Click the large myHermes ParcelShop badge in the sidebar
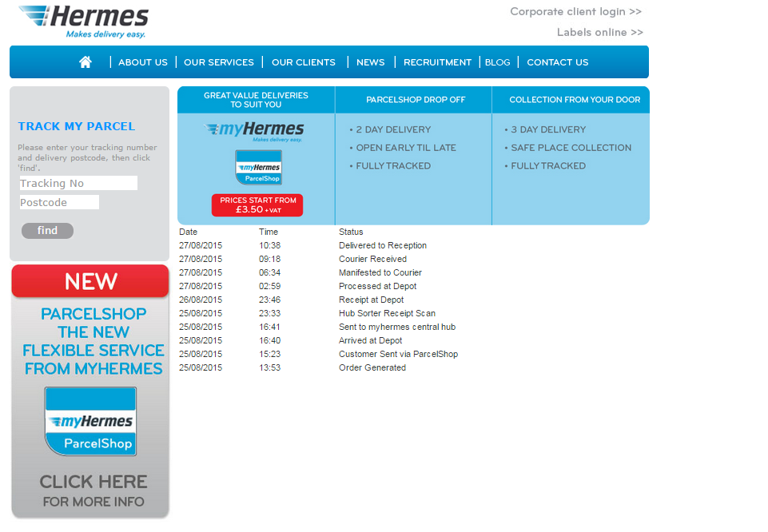This screenshot has height=532, width=768. [90, 422]
